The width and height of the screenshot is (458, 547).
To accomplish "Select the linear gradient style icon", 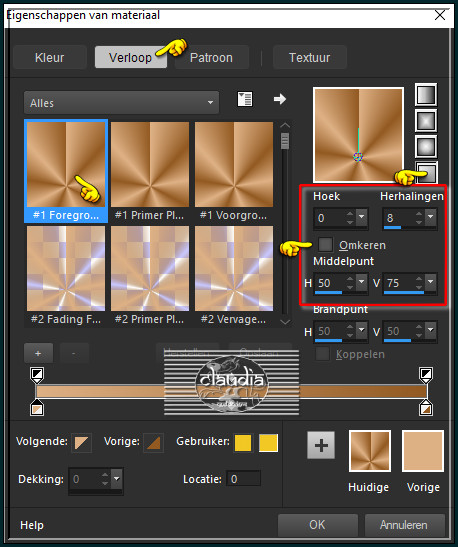I will point(426,95).
